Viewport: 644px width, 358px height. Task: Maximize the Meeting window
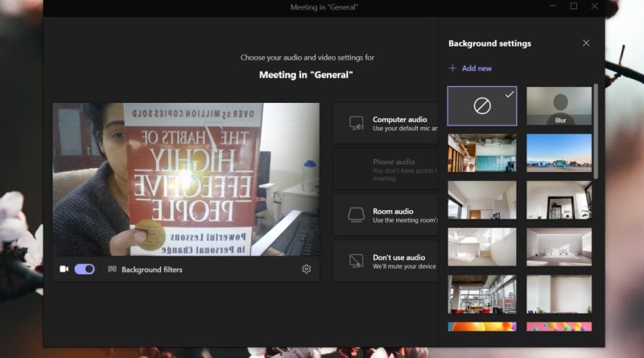click(574, 6)
